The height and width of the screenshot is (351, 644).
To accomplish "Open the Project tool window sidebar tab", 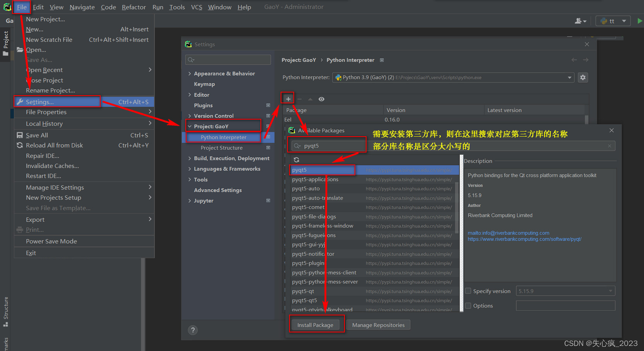I will click(x=5, y=43).
